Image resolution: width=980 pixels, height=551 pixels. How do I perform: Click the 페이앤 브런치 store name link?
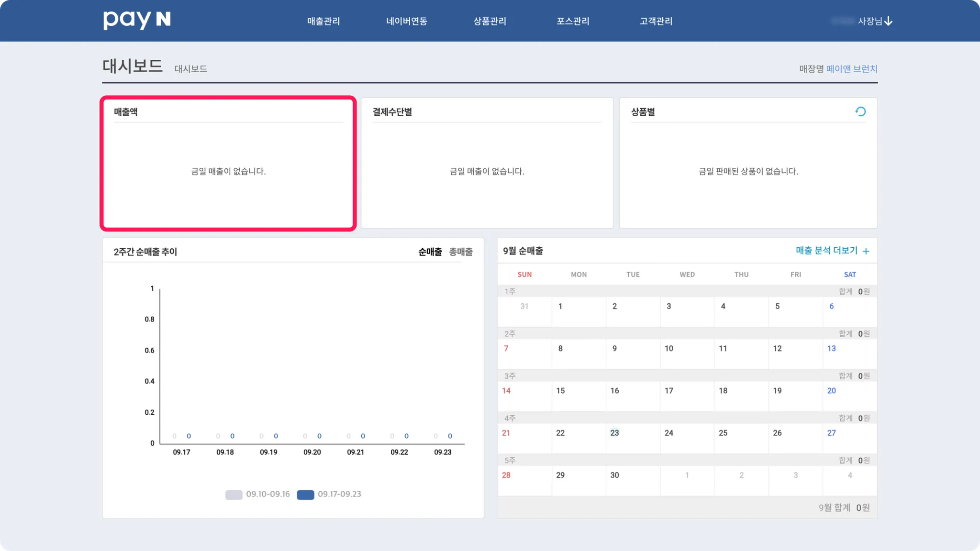[851, 69]
